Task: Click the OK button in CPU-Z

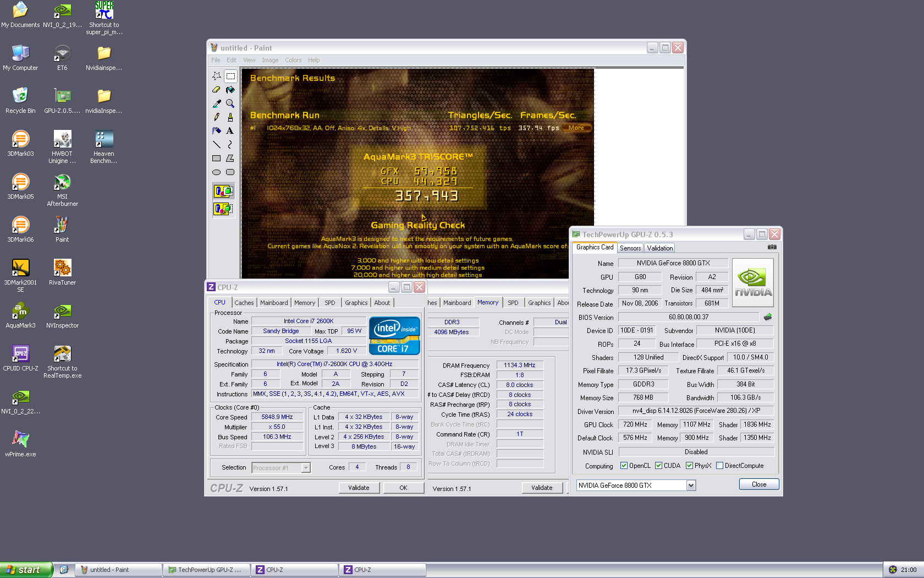Action: click(x=403, y=488)
